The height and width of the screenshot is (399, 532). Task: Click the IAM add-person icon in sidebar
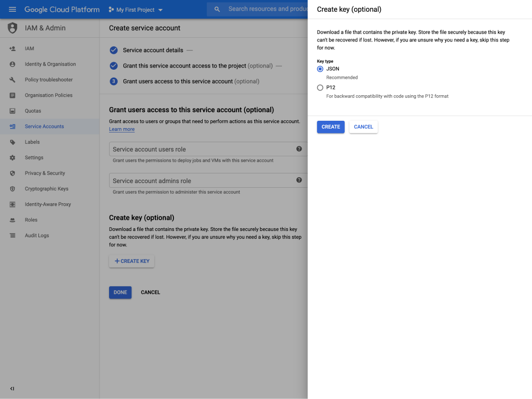tap(12, 48)
